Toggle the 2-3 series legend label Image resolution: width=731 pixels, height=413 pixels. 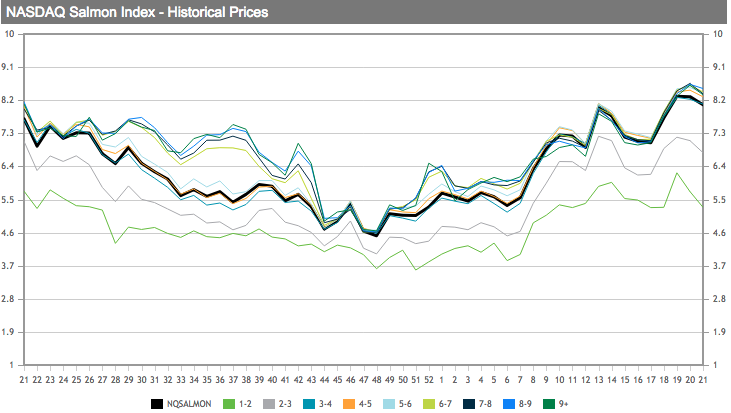(285, 404)
